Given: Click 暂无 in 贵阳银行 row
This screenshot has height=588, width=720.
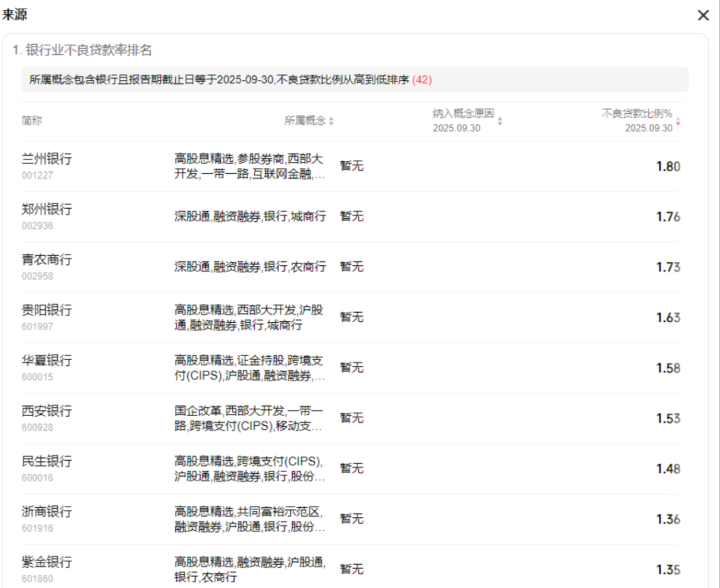Looking at the screenshot, I should (352, 317).
